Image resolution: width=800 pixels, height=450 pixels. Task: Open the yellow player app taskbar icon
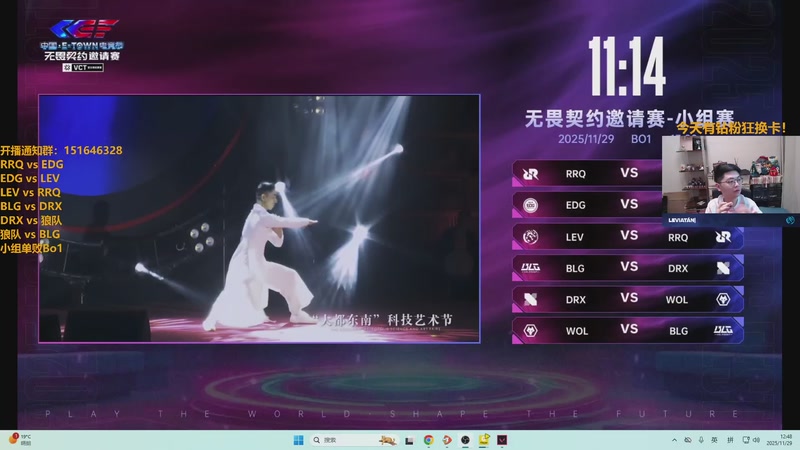pos(484,440)
